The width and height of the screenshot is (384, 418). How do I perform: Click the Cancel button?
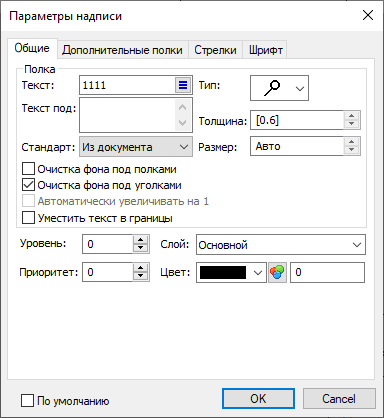(x=339, y=398)
